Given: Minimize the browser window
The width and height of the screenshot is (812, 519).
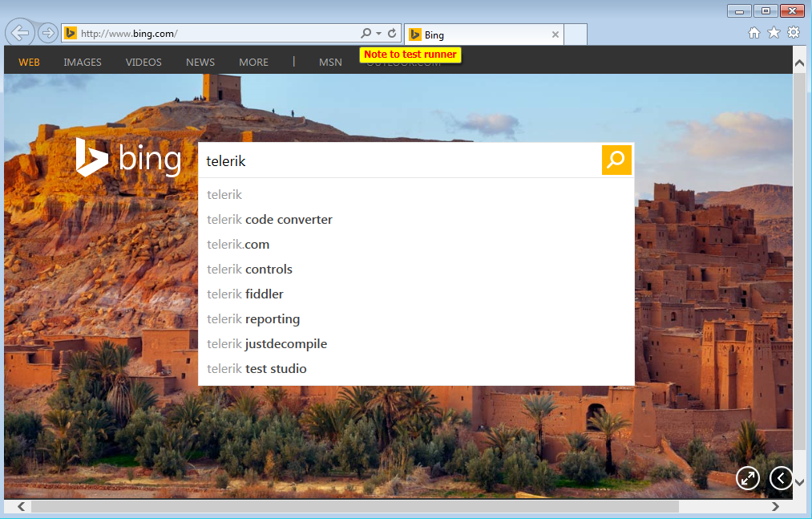Looking at the screenshot, I should click(739, 11).
